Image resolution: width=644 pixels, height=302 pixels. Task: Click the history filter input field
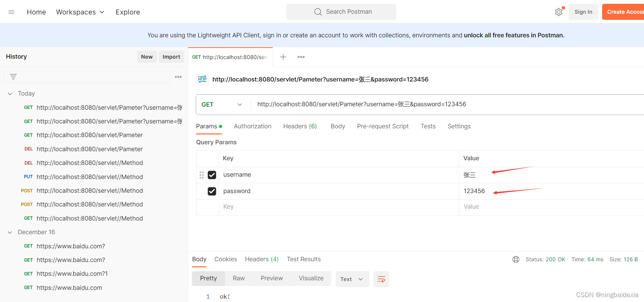pyautogui.click(x=87, y=77)
